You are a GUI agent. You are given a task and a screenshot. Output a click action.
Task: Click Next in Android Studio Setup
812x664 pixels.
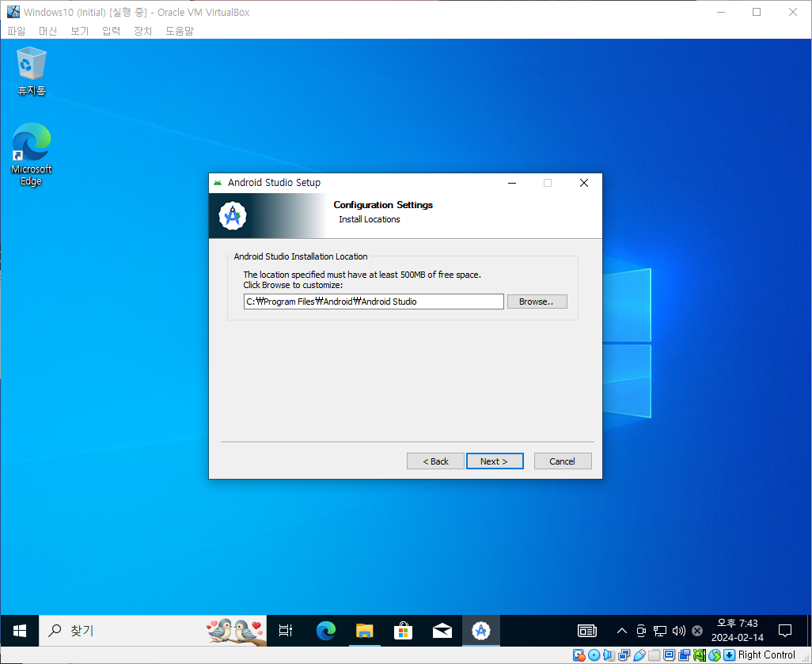[495, 461]
